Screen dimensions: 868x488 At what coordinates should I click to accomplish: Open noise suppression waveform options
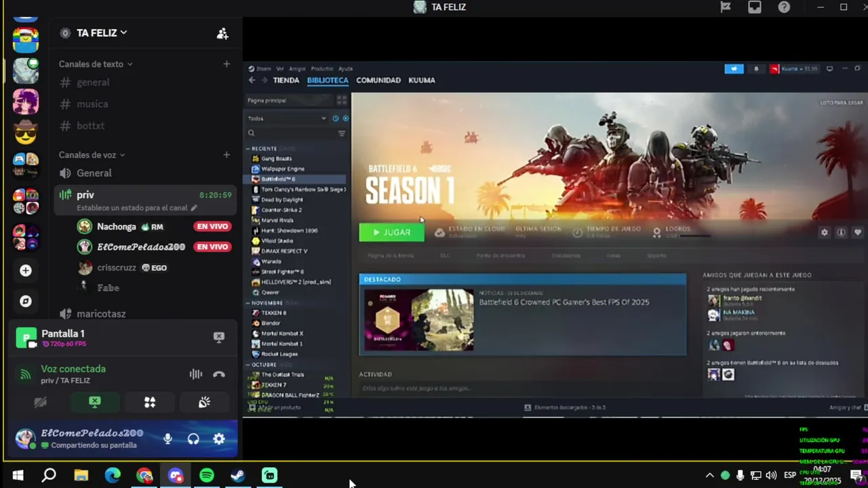(x=195, y=374)
